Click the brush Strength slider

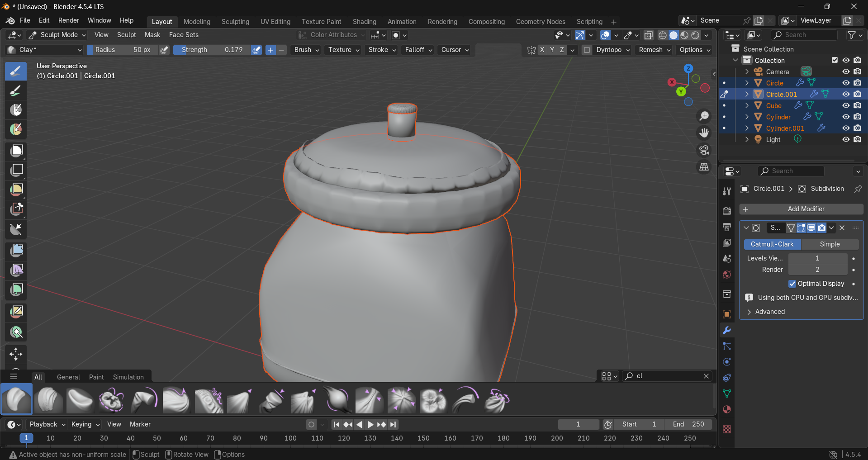(x=212, y=50)
